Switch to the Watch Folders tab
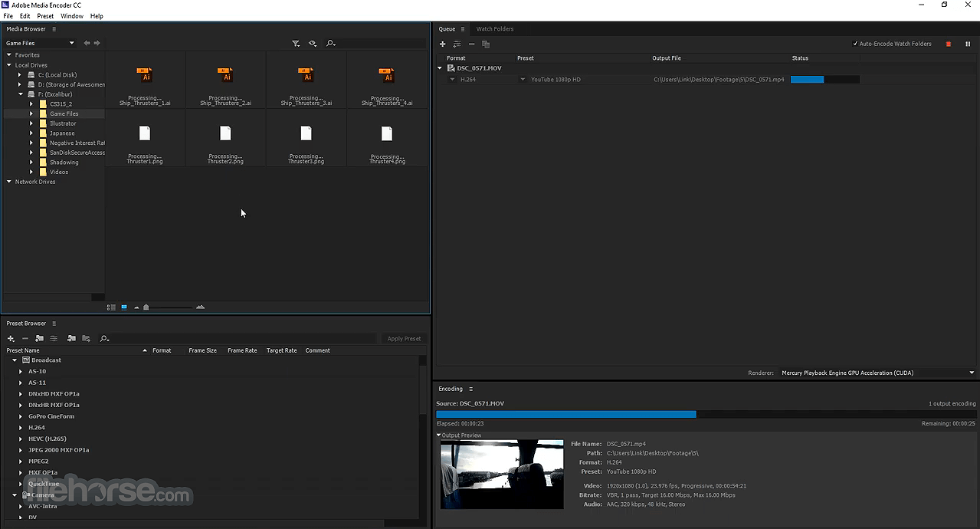The width and height of the screenshot is (980, 529). tap(495, 29)
